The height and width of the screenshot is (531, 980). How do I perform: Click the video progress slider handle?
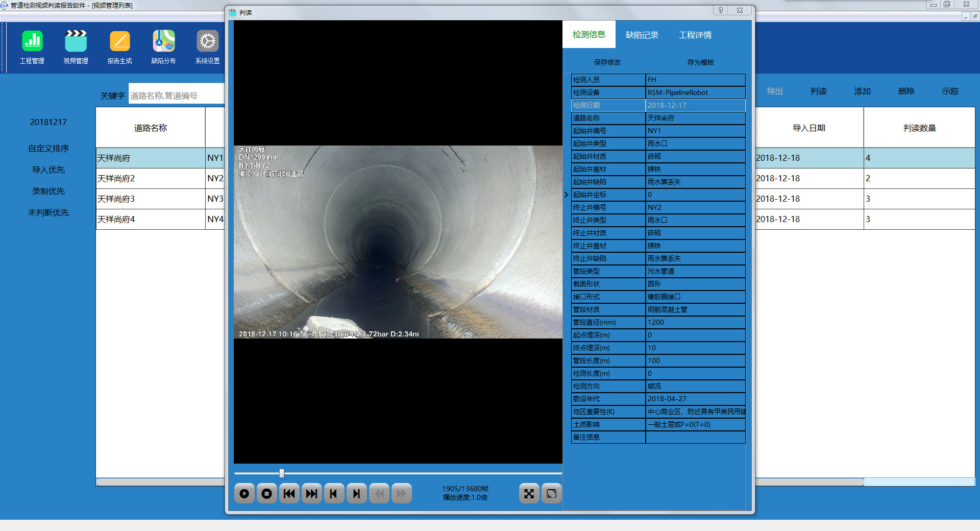pos(282,473)
